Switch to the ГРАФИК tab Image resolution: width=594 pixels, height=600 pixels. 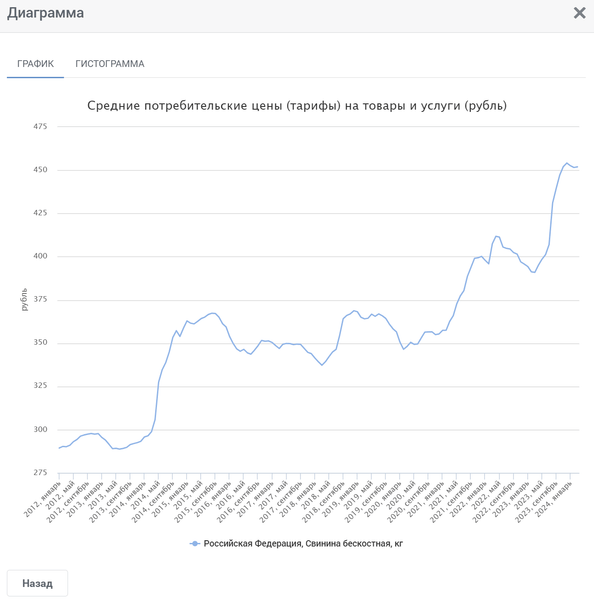coord(35,64)
